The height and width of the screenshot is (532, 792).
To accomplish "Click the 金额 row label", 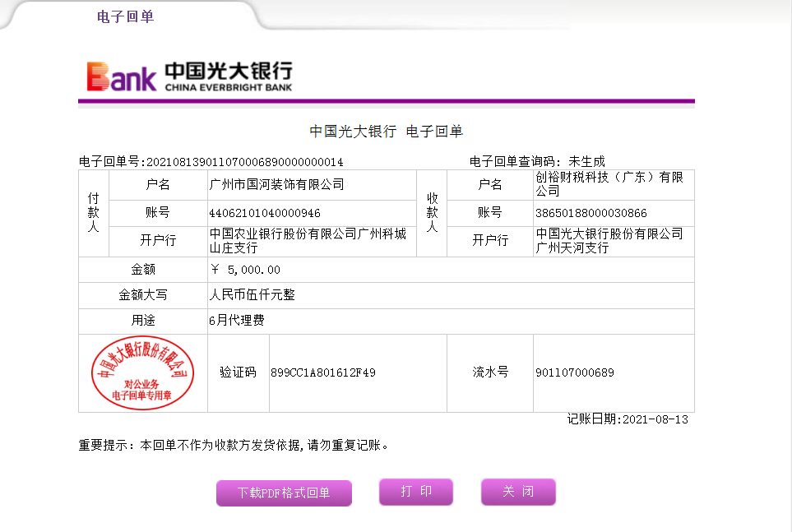I will pos(143,269).
